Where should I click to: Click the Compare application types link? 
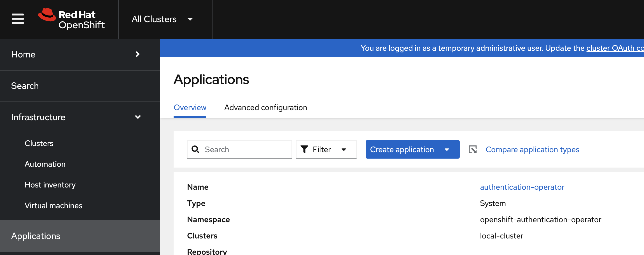(532, 150)
